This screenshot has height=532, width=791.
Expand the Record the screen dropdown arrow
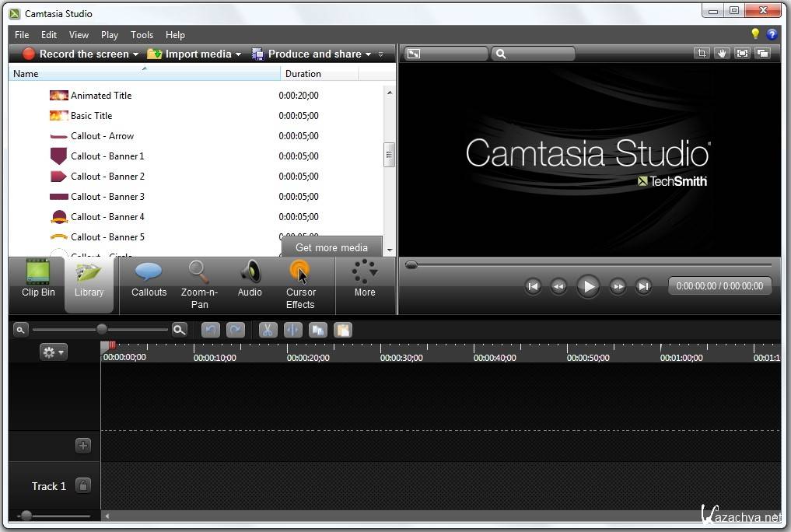coord(135,54)
